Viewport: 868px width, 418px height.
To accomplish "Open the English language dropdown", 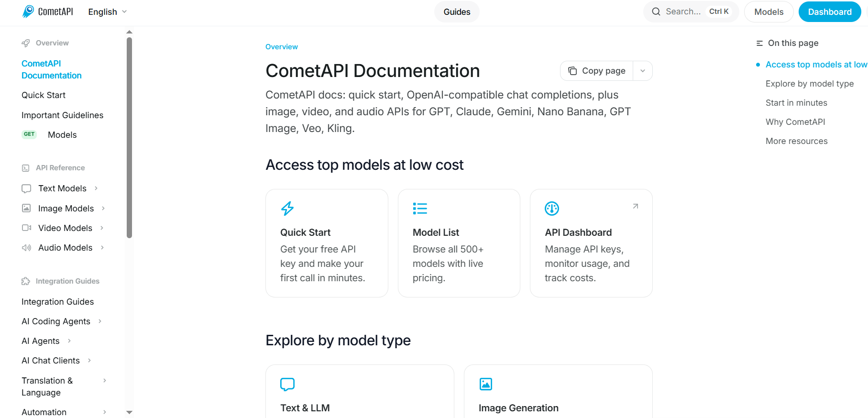I will point(107,12).
